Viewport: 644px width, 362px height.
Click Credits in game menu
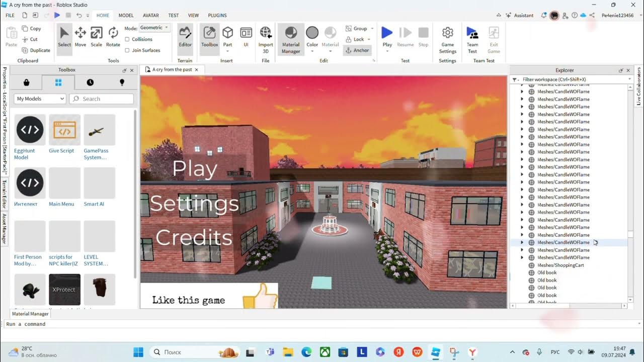[194, 237]
